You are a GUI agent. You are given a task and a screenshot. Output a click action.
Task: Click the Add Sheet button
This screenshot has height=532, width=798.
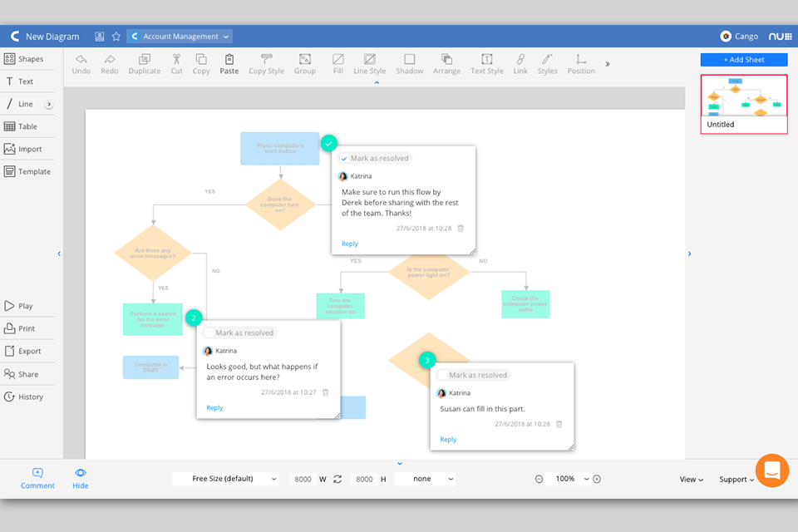tap(743, 59)
